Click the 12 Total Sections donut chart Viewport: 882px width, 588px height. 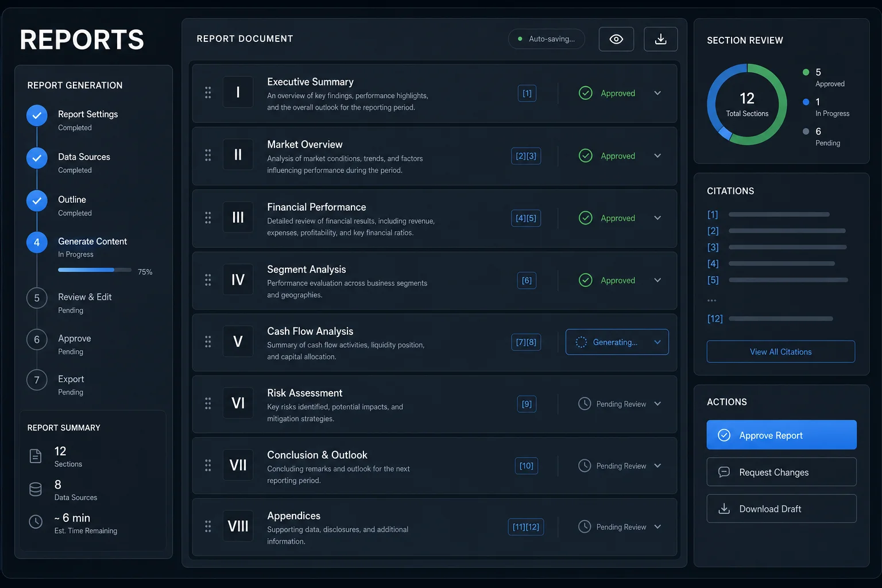[x=747, y=105]
